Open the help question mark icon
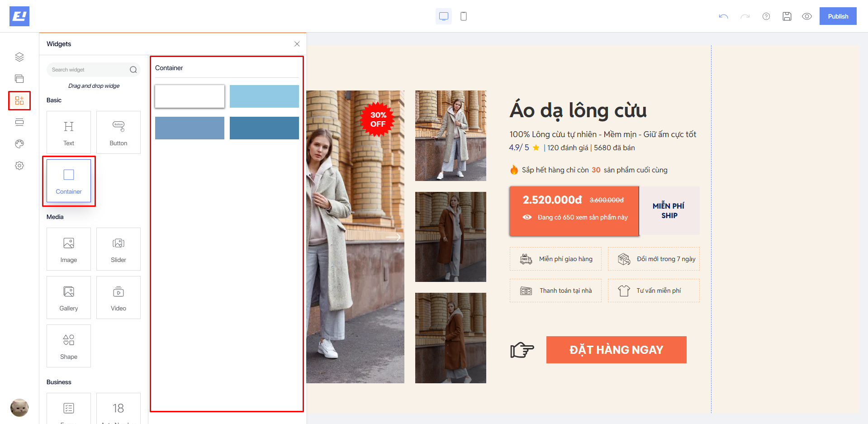The height and width of the screenshot is (424, 868). point(766,16)
